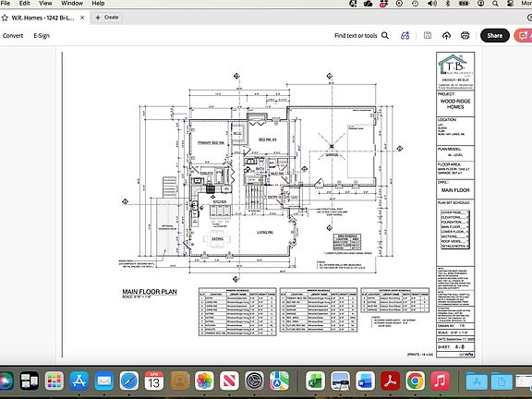The width and height of the screenshot is (532, 399).
Task: Launch Google Chrome from the dock
Action: click(416, 381)
